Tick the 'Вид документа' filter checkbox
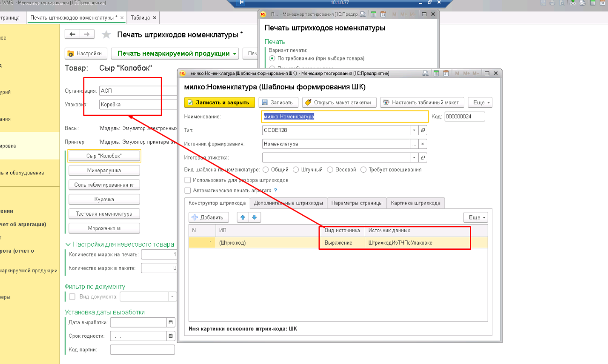 pos(72,297)
